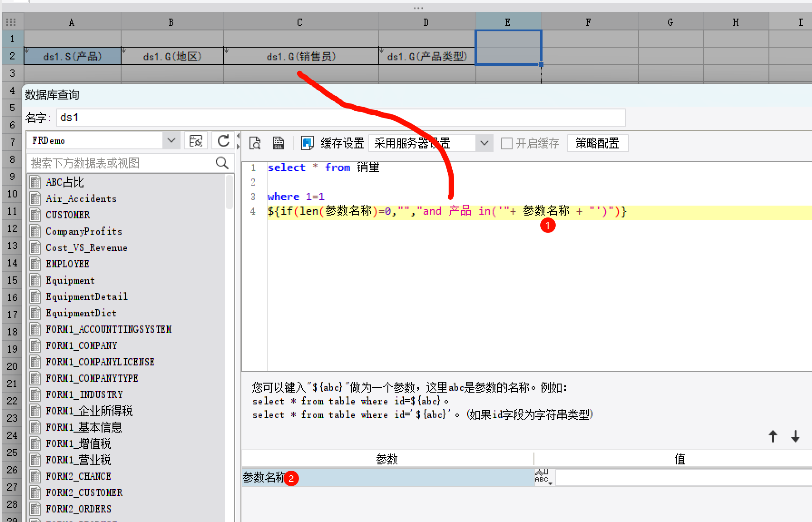This screenshot has height=522, width=812.
Task: Click the save SQL icon
Action: [x=279, y=143]
